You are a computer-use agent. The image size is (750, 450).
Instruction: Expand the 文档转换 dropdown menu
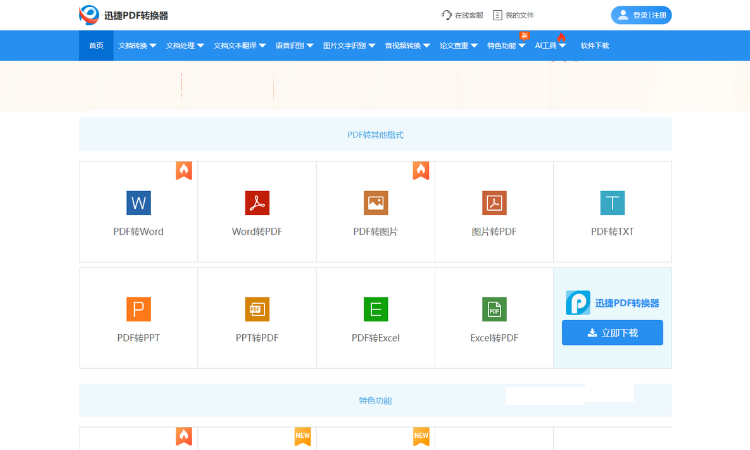pos(137,46)
